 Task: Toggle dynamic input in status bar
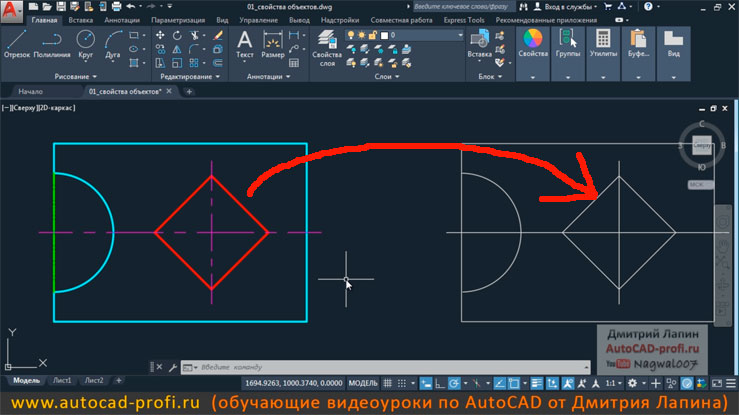pos(426,383)
